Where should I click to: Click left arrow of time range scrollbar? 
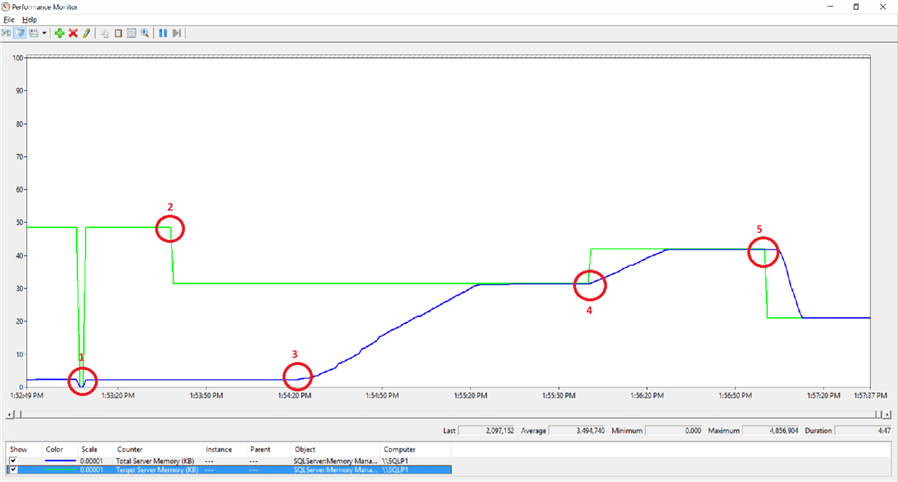click(x=10, y=414)
